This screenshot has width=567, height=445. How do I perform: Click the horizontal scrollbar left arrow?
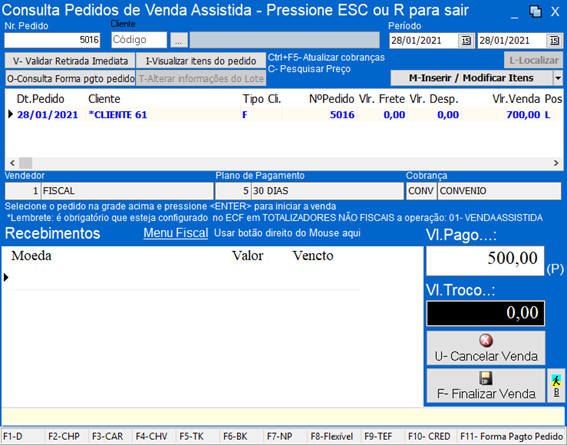pos(12,163)
